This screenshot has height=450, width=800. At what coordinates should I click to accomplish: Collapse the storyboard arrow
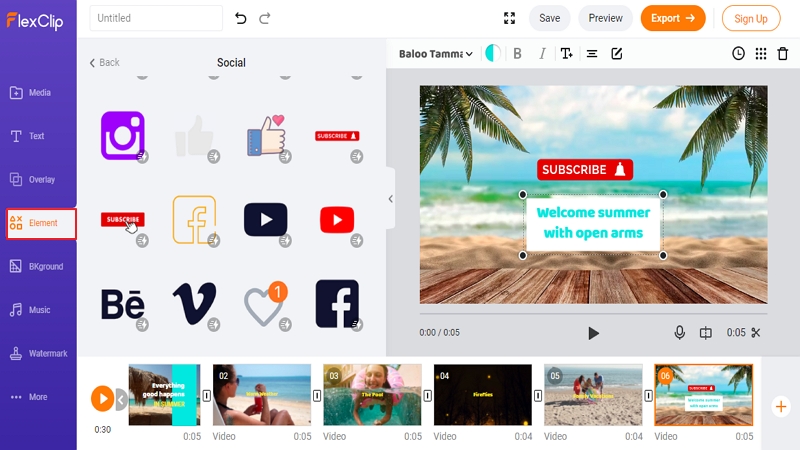(x=121, y=399)
